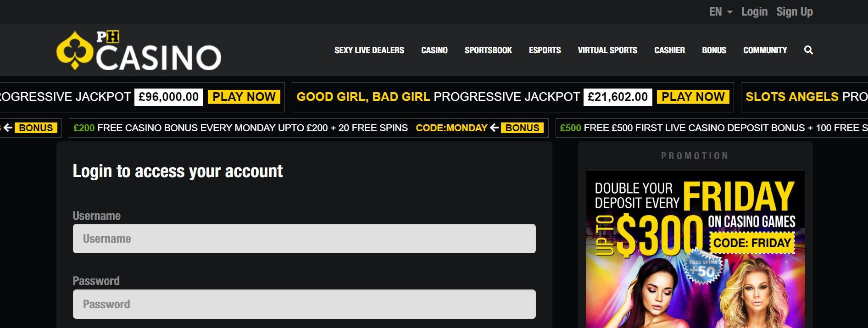The width and height of the screenshot is (868, 328).
Task: Click the £500 first live casino deposit offer
Action: pyautogui.click(x=714, y=128)
